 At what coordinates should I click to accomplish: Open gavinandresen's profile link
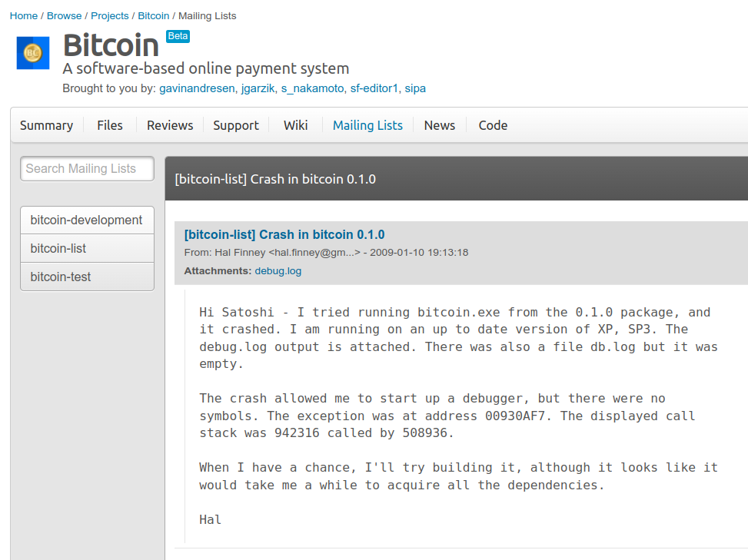pos(197,88)
